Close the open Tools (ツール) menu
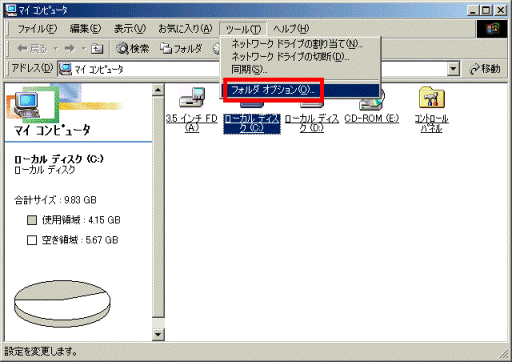 (x=243, y=29)
